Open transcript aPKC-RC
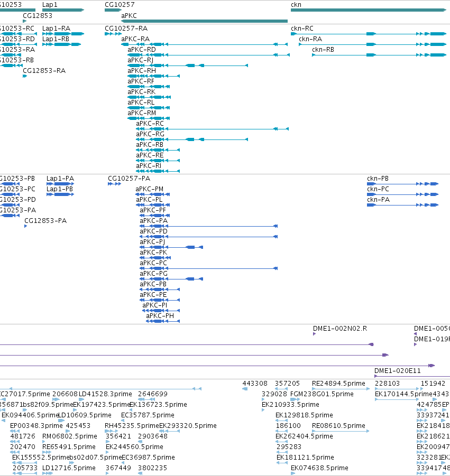Viewport: 450px width, 476px height. click(150, 124)
